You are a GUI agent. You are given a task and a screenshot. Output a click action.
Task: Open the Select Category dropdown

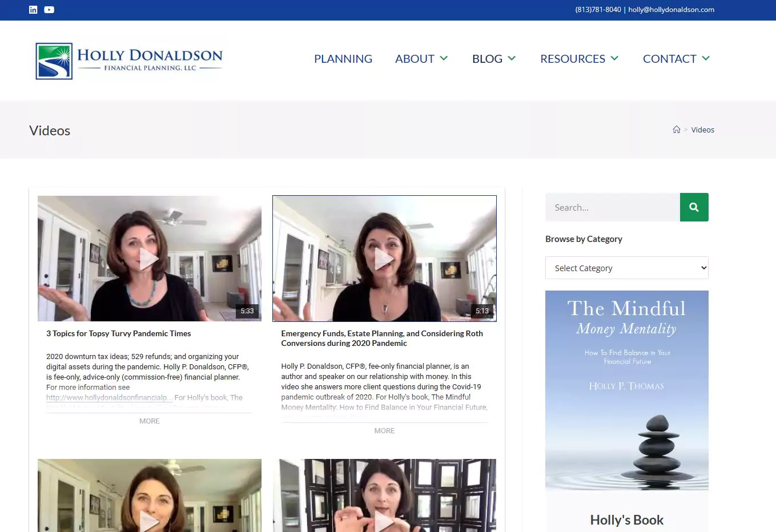(626, 268)
